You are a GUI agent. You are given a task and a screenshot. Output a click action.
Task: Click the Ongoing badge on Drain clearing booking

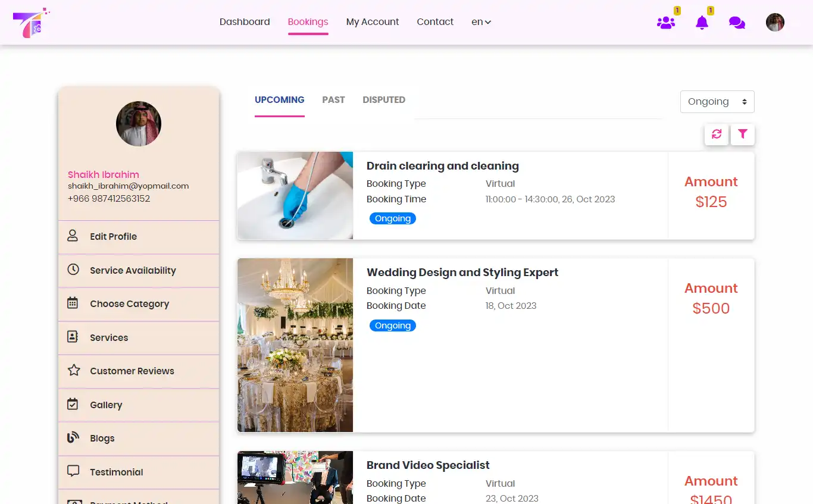392,218
